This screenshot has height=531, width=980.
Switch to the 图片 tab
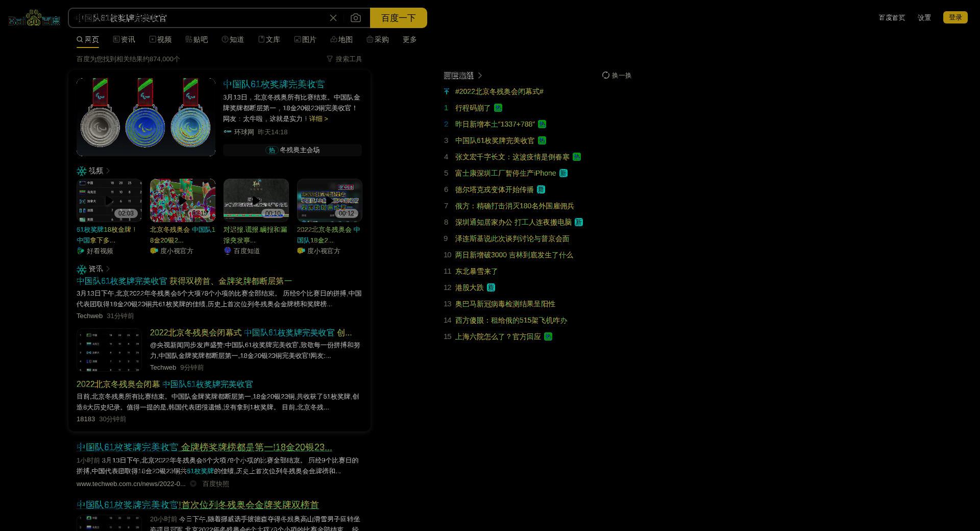[x=305, y=39]
